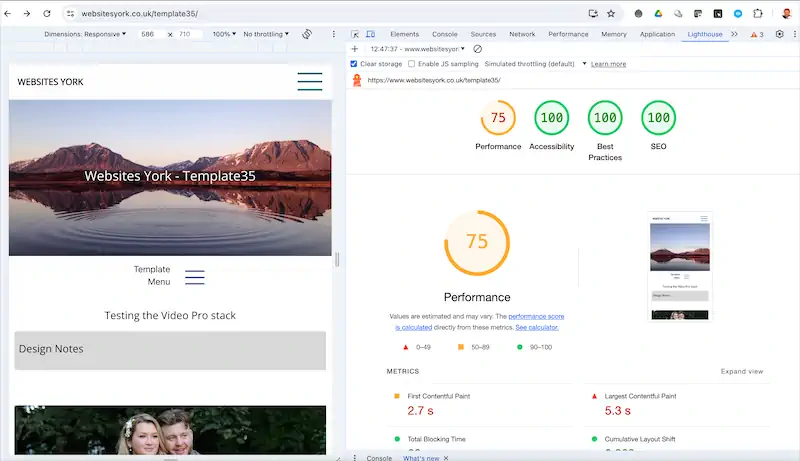Image resolution: width=800 pixels, height=461 pixels.
Task: Activate the inspect element picker
Action: tap(355, 34)
